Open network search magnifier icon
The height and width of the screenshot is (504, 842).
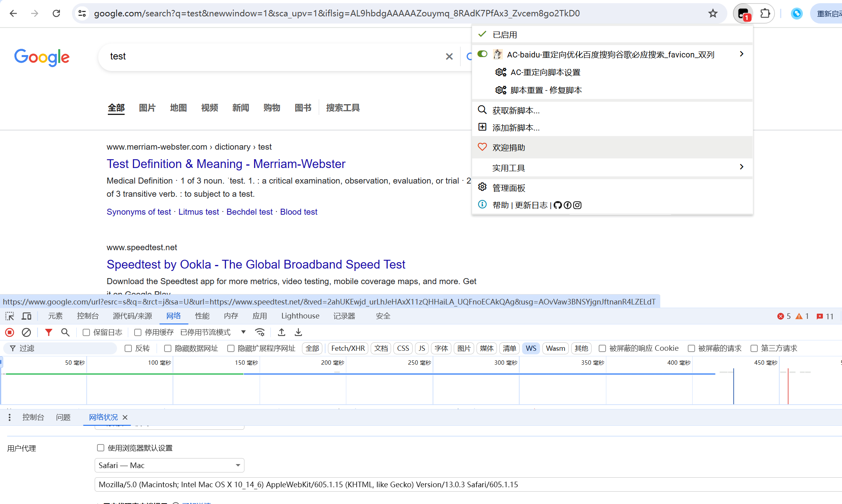(65, 332)
